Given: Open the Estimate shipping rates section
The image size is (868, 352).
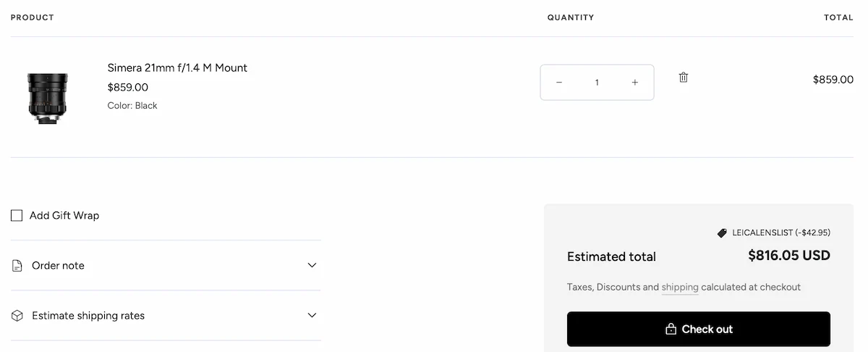Looking at the screenshot, I should (88, 316).
